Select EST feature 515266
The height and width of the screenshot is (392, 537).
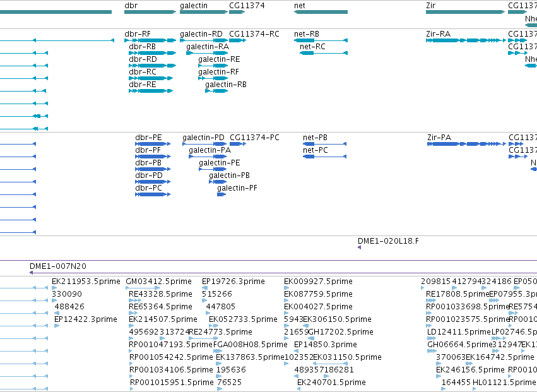pos(204,300)
